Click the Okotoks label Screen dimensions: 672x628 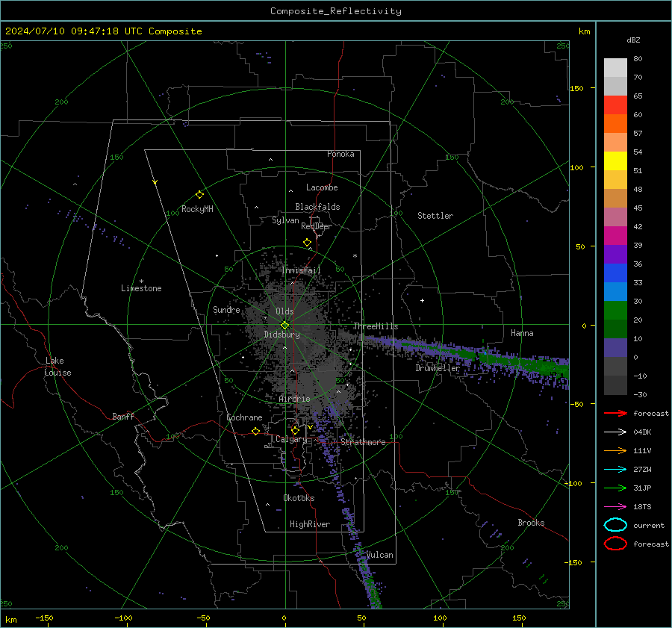click(x=299, y=498)
